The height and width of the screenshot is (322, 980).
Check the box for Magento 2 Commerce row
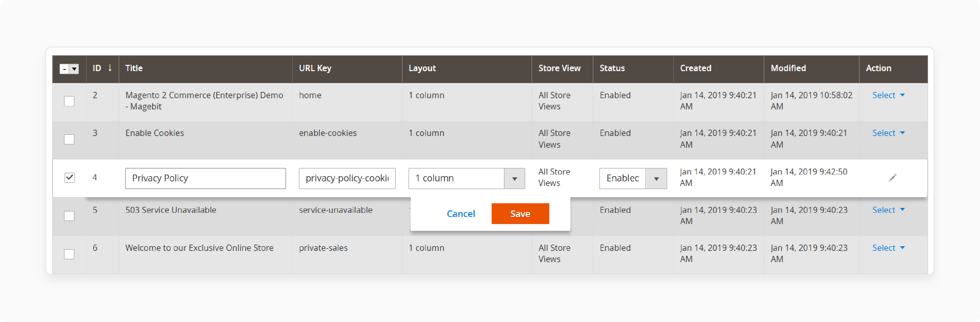pos(69,101)
